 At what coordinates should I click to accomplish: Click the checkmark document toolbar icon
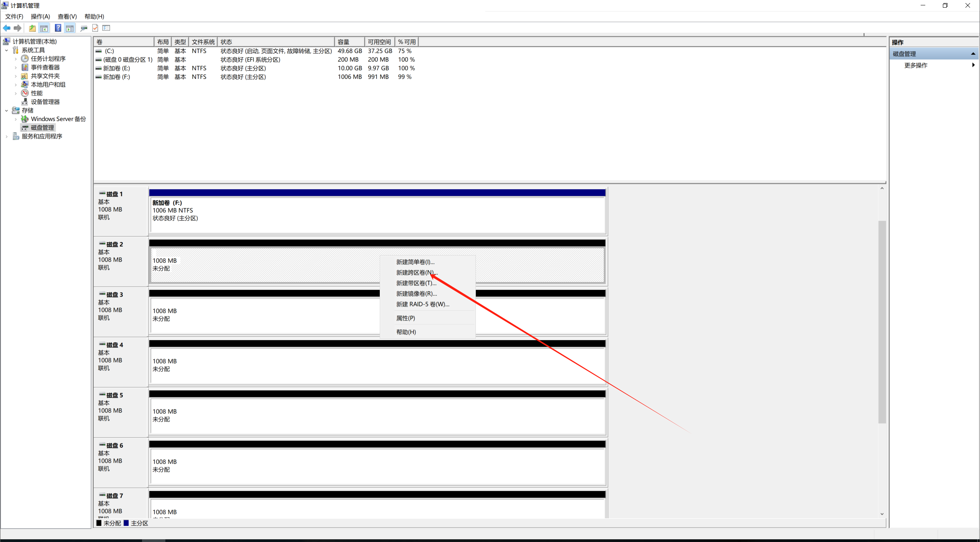95,28
